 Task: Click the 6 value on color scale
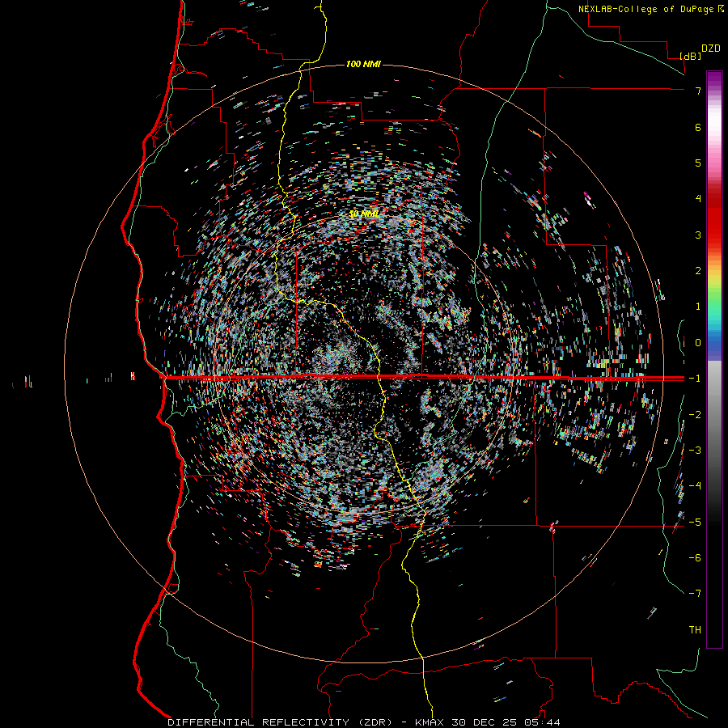coord(698,127)
